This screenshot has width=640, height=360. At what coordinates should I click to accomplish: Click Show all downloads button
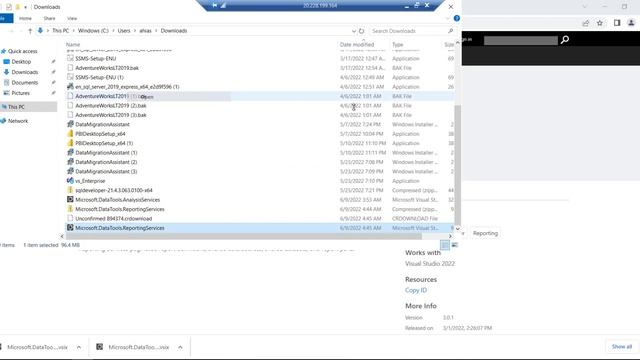622,347
